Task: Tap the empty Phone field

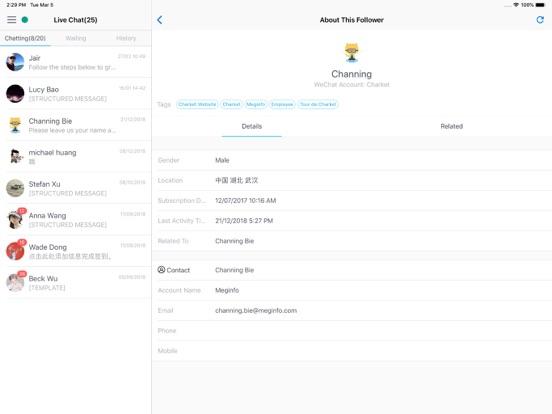Action: [x=352, y=331]
